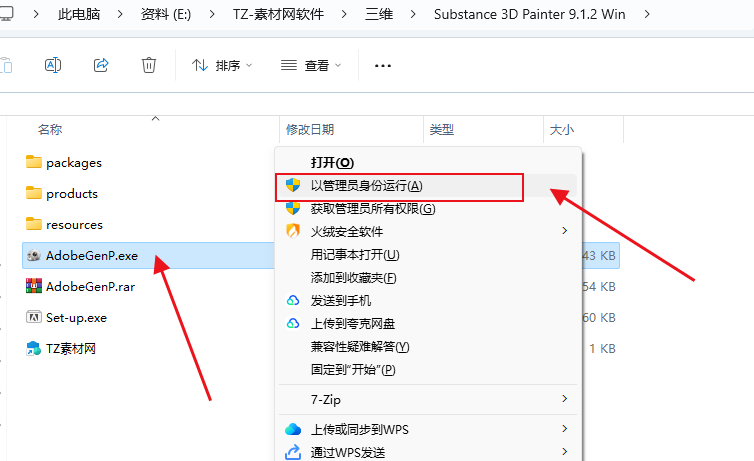Click share icon beside 通过WPS发送
The image size is (754, 461).
point(293,452)
